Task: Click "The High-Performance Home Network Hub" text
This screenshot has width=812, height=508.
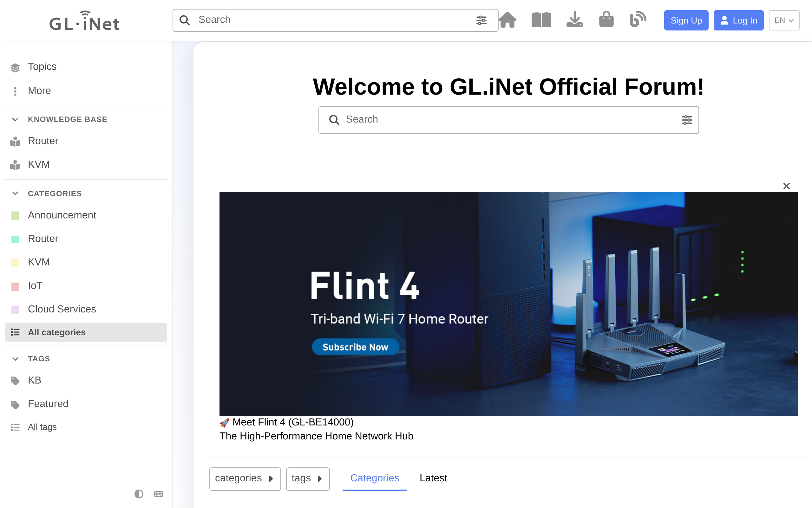Action: point(316,436)
